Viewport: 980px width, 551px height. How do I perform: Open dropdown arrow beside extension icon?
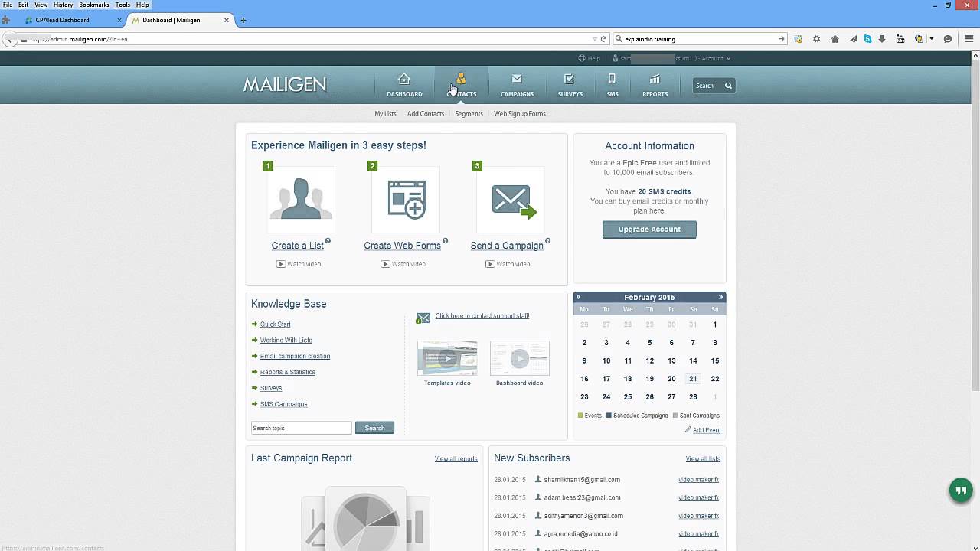(931, 39)
